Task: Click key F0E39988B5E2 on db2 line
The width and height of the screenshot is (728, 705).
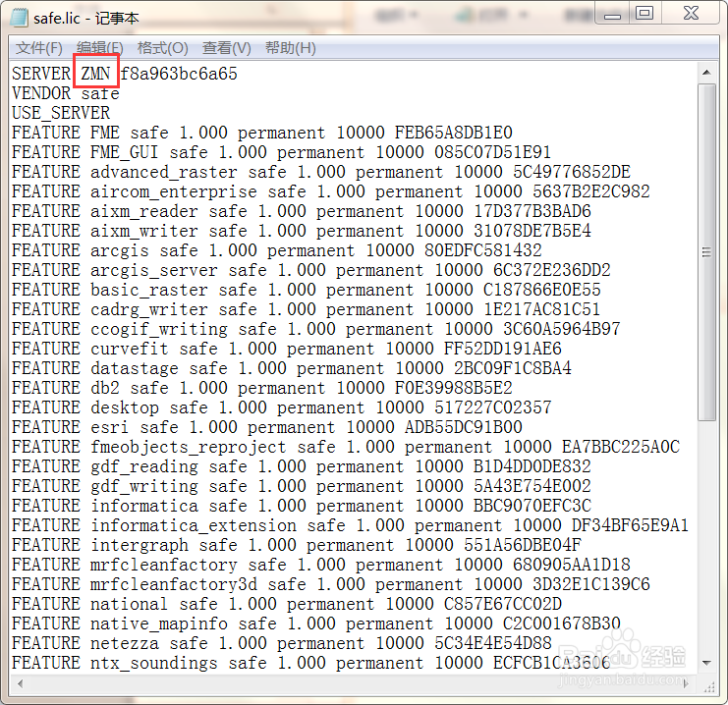Action: (x=454, y=388)
